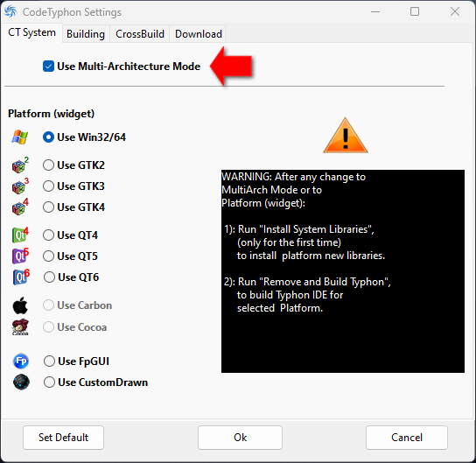Switch to the Building tab
Viewport: 476px width, 463px height.
[x=86, y=34]
